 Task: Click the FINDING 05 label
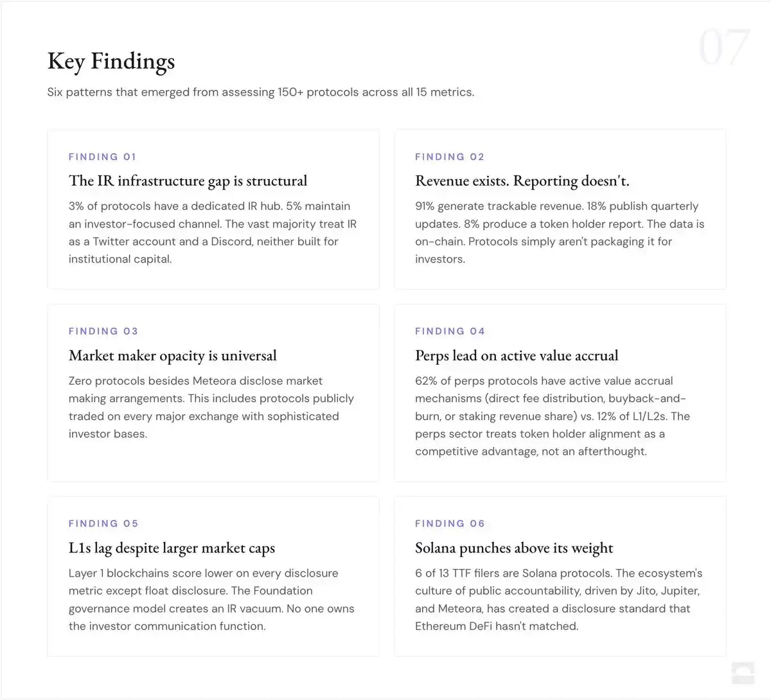(x=103, y=523)
